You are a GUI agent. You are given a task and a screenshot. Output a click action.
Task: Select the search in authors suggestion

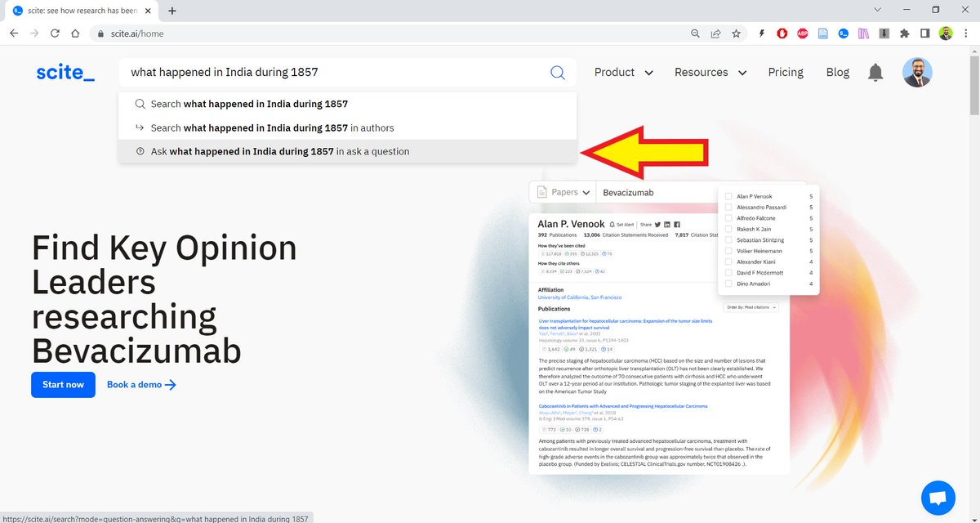348,127
